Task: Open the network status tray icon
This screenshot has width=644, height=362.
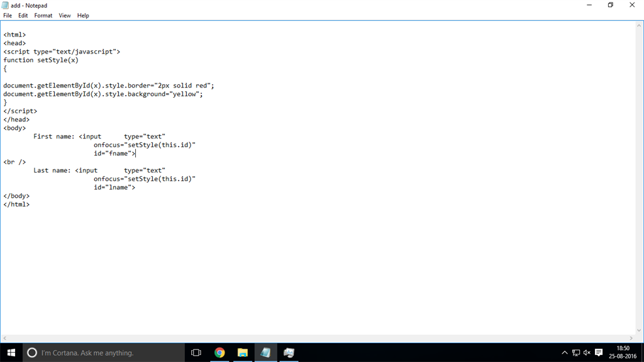Action: [576, 353]
